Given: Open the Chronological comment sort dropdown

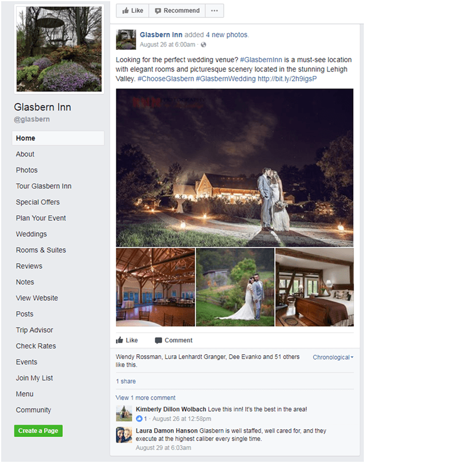Looking at the screenshot, I should click(333, 357).
